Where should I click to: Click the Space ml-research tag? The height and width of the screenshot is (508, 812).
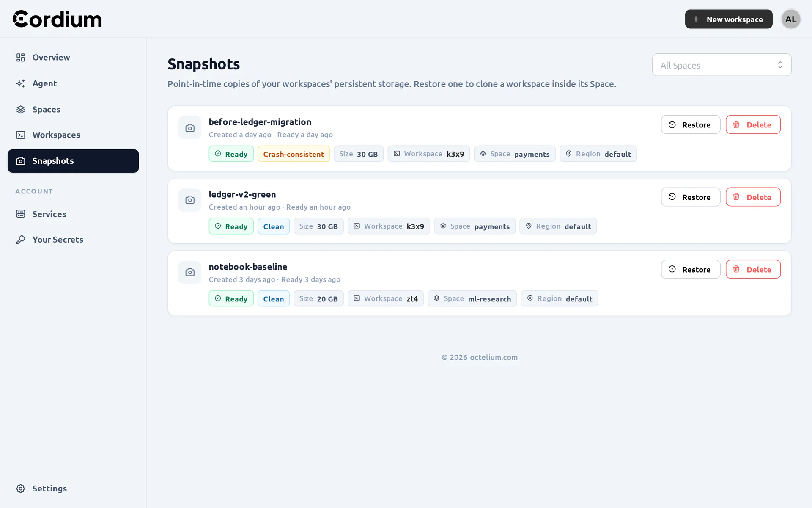click(472, 298)
